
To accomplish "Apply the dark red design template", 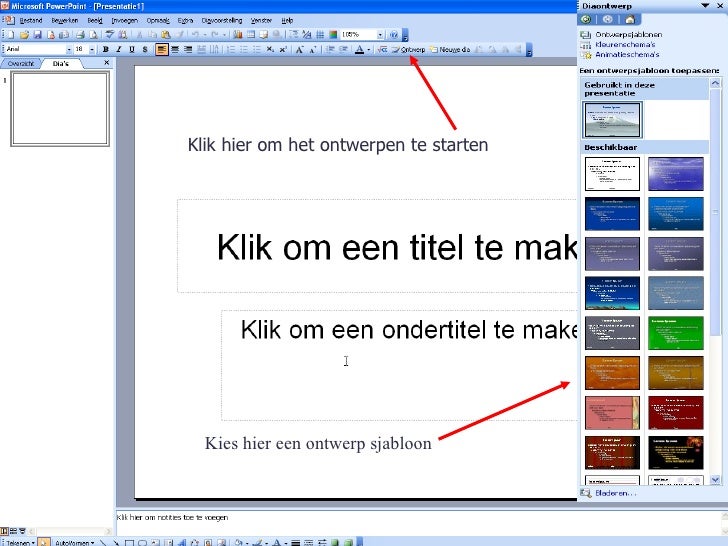I will [x=676, y=413].
